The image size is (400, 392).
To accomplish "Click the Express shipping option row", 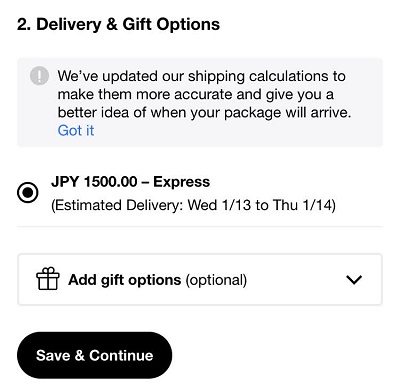I will point(200,193).
